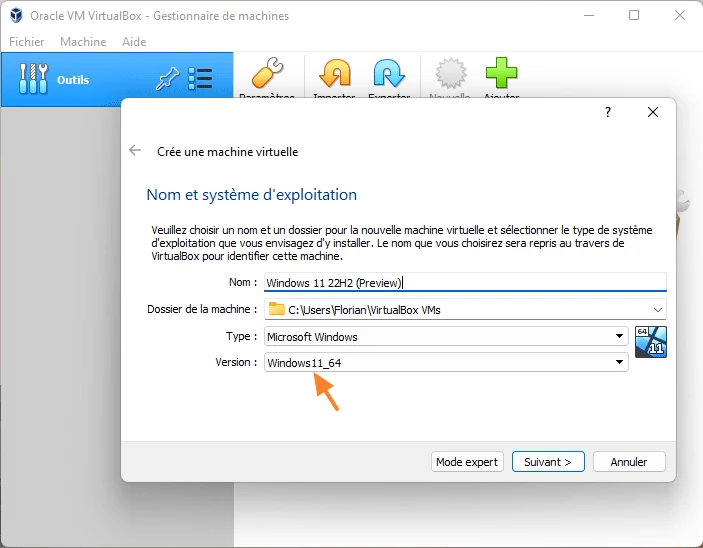Click the Annuler button
This screenshot has height=548, width=703.
click(x=629, y=462)
